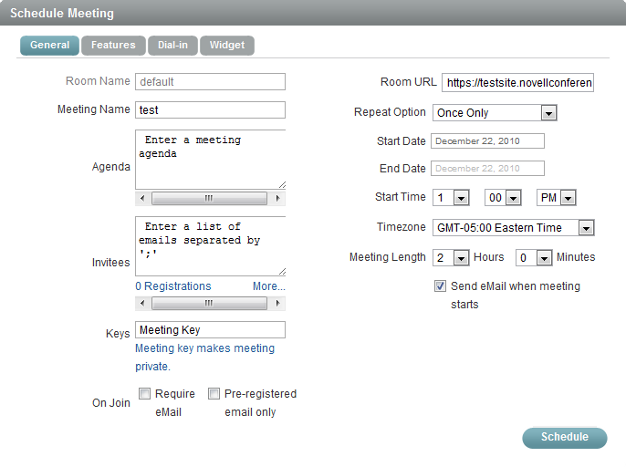Expand the Repeat Option dropdown
626x467 pixels.
point(495,113)
